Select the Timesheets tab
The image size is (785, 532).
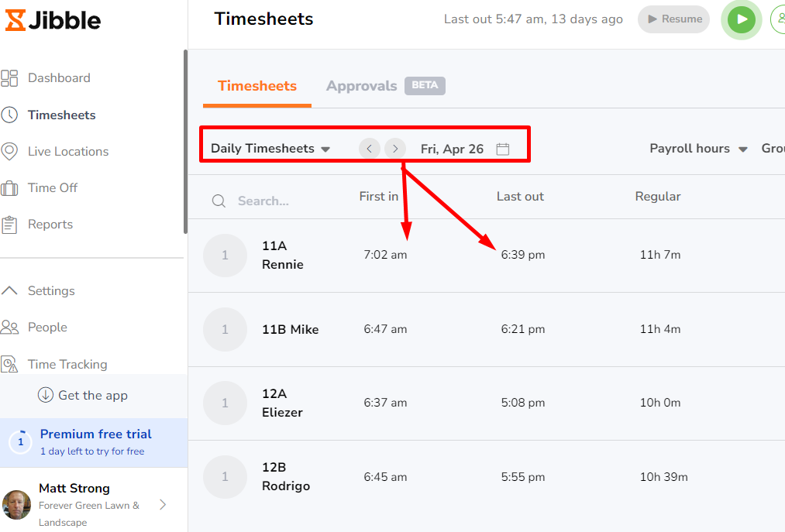coord(257,86)
